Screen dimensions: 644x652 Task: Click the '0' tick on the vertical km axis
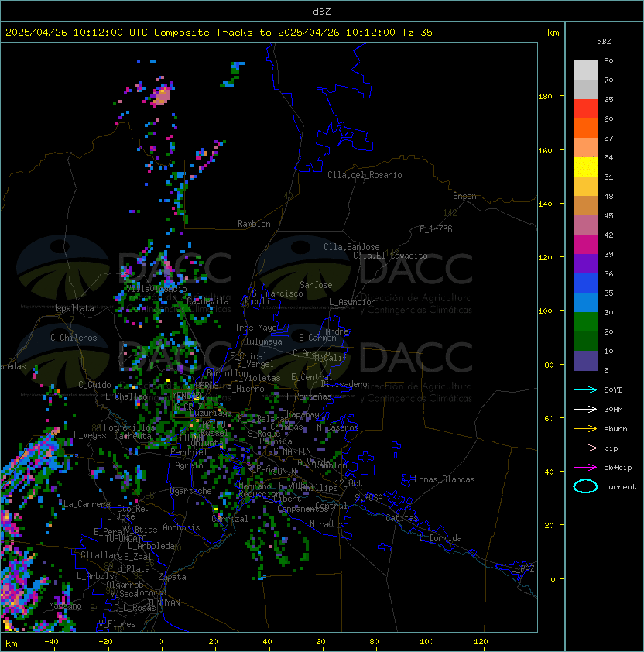click(553, 580)
